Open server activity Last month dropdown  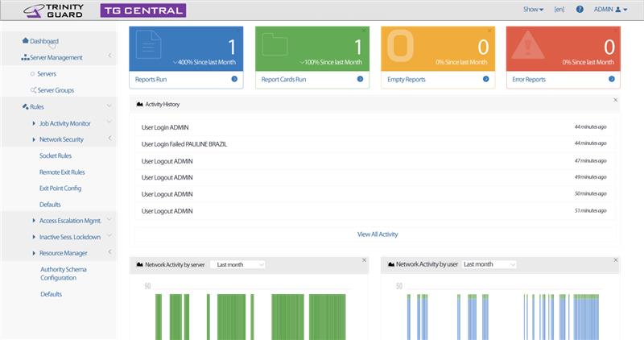pyautogui.click(x=237, y=264)
